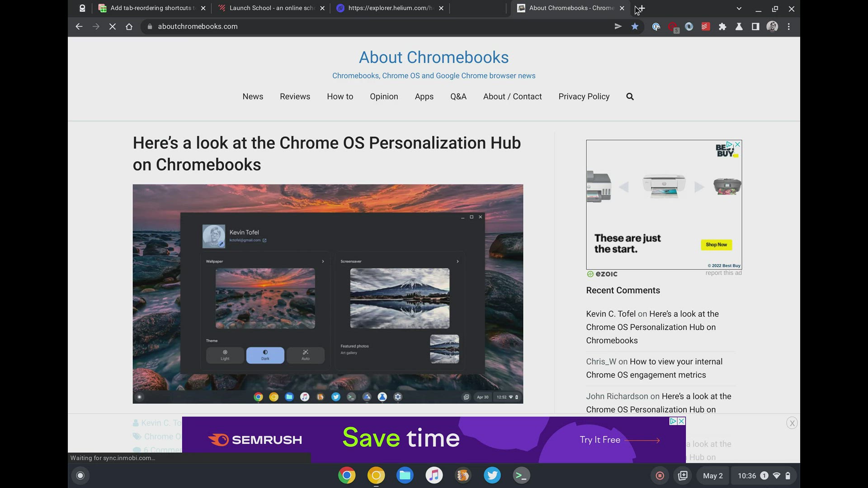Click the report this ad link
Screen dimensions: 868x488
pos(723,273)
